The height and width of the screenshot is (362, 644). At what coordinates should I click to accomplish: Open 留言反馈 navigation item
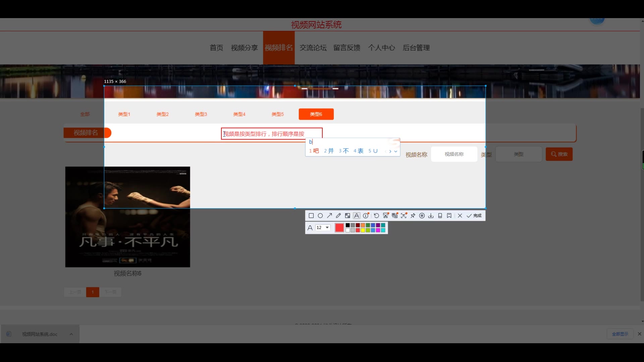(x=347, y=48)
